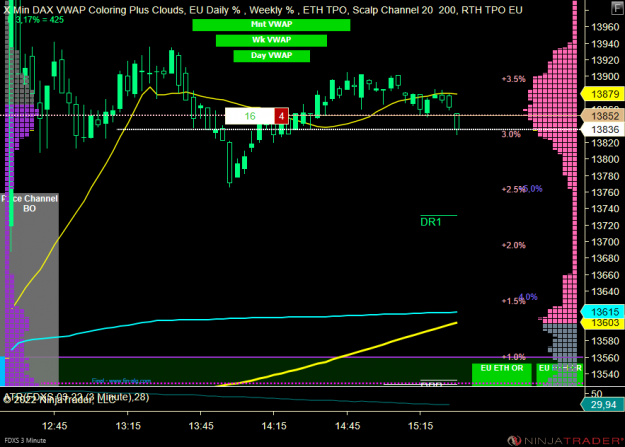Image resolution: width=625 pixels, height=447 pixels.
Task: Click the 13:45 time axis label
Action: coord(201,426)
